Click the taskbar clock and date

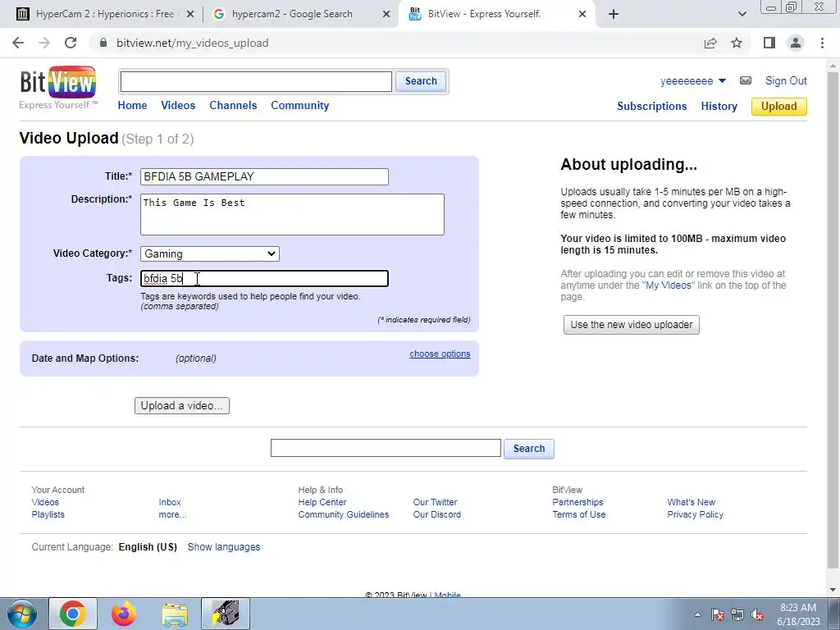[798, 614]
